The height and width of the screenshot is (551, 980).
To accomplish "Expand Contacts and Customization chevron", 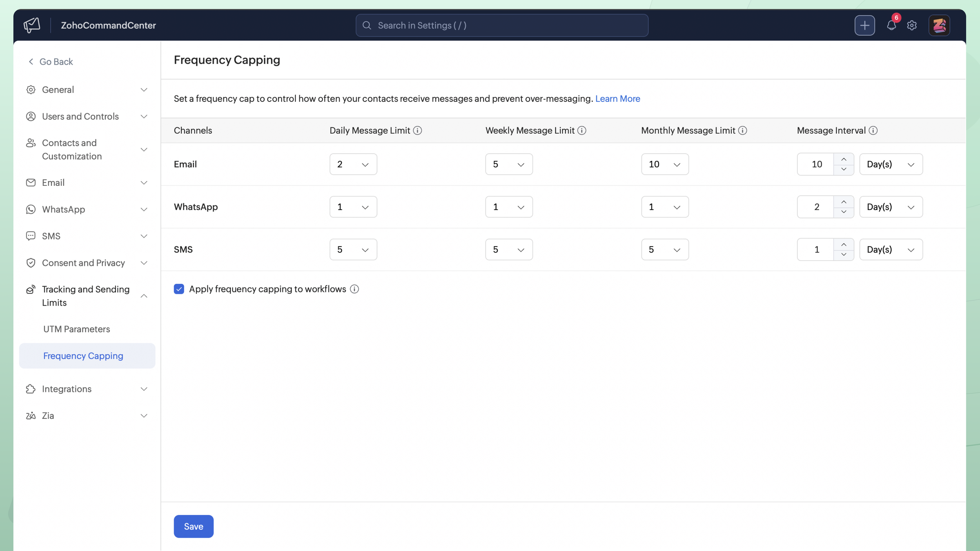I will [x=144, y=150].
